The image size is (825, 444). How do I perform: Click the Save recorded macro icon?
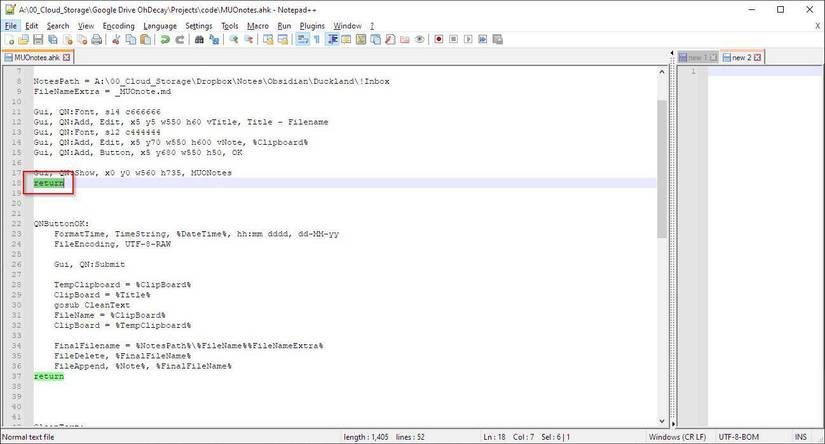498,39
